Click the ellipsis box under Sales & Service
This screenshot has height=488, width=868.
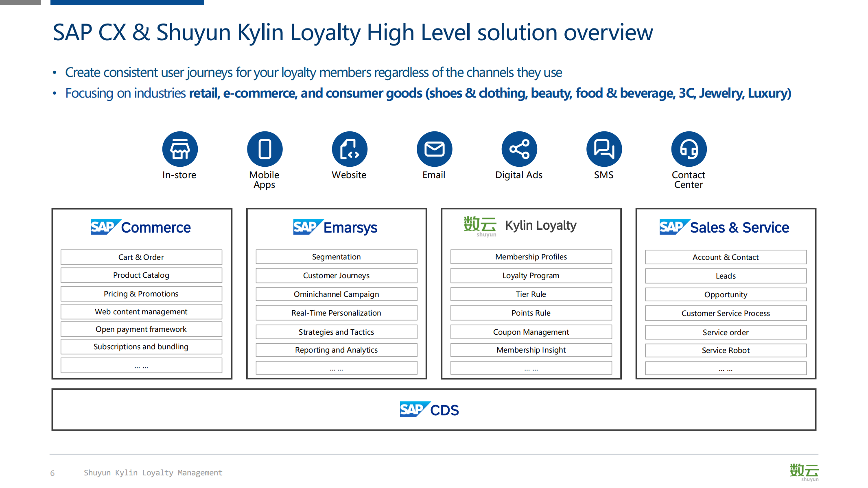tap(726, 368)
